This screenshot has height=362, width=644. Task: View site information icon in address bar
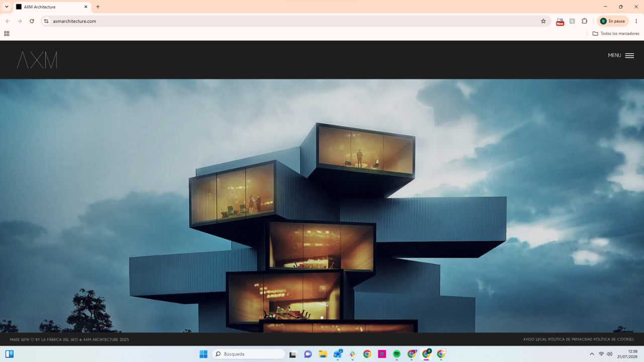click(46, 21)
